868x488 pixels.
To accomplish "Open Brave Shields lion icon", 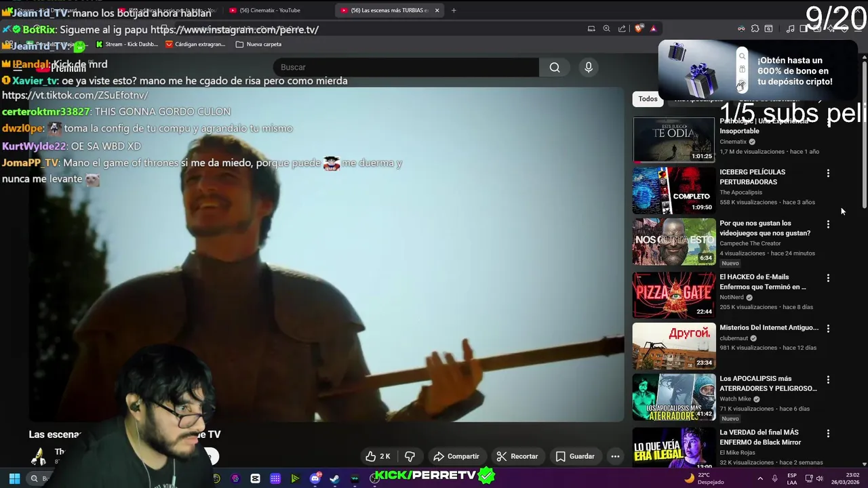I will pyautogui.click(x=639, y=28).
